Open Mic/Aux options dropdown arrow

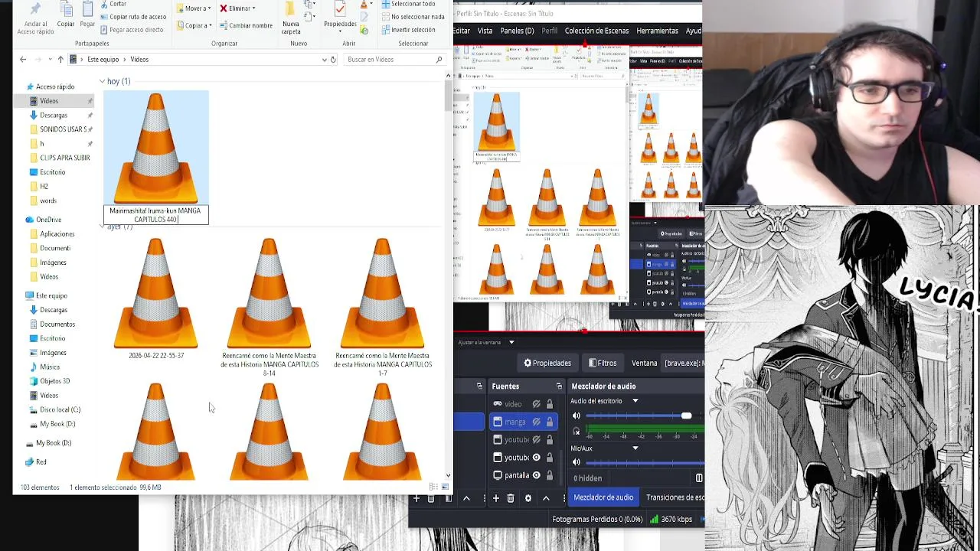(635, 448)
